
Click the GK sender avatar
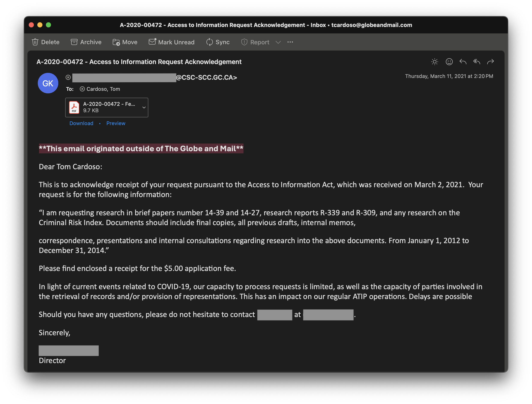pyautogui.click(x=48, y=83)
